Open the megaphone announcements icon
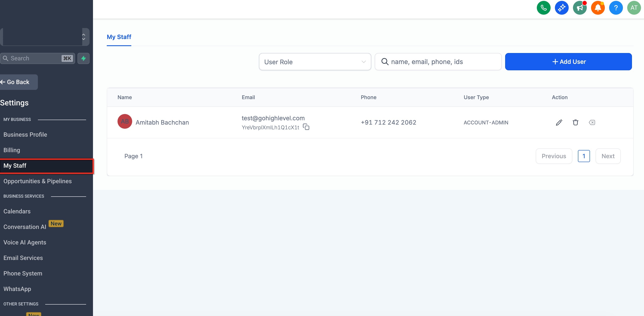Screen dimensions: 644x316 click(580, 8)
